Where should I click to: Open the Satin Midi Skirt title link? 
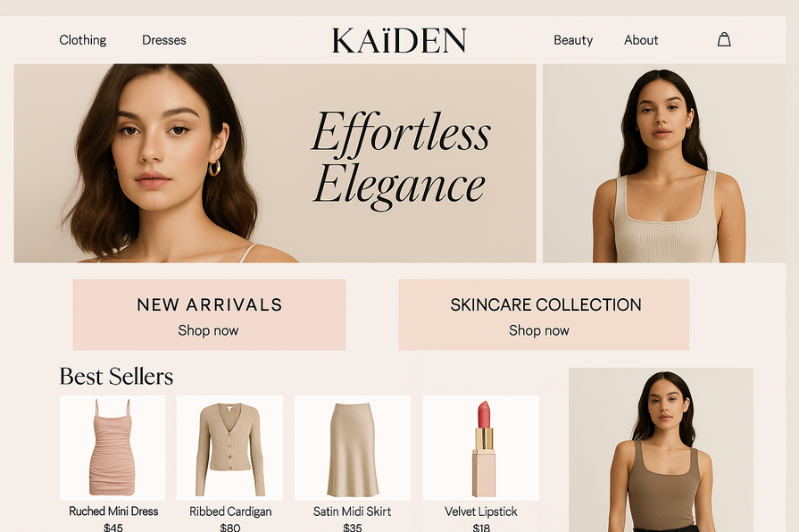pos(352,511)
